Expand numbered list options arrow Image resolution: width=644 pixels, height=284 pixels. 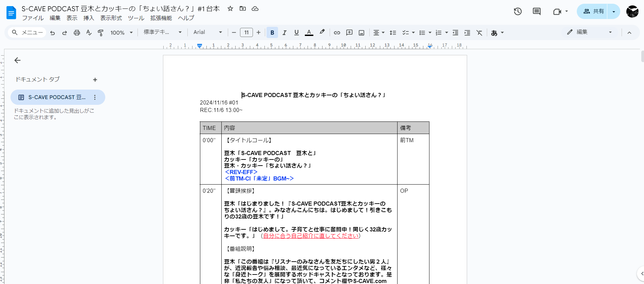click(446, 33)
